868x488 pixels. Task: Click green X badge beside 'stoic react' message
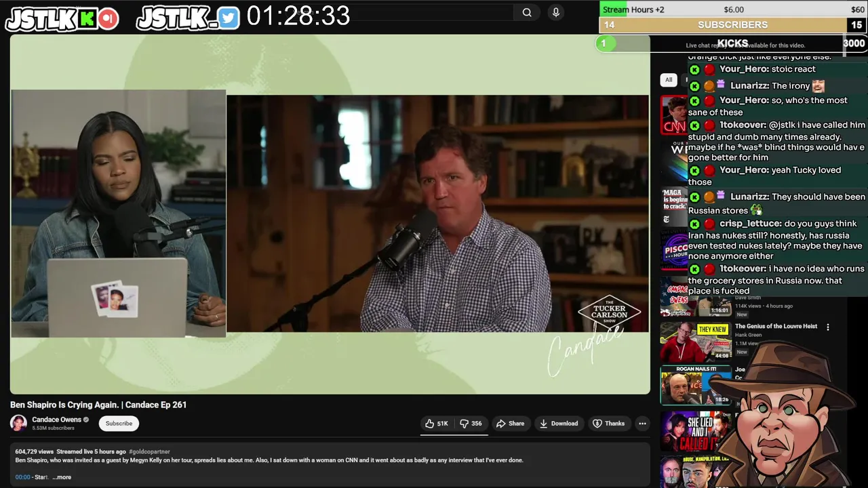(x=694, y=69)
